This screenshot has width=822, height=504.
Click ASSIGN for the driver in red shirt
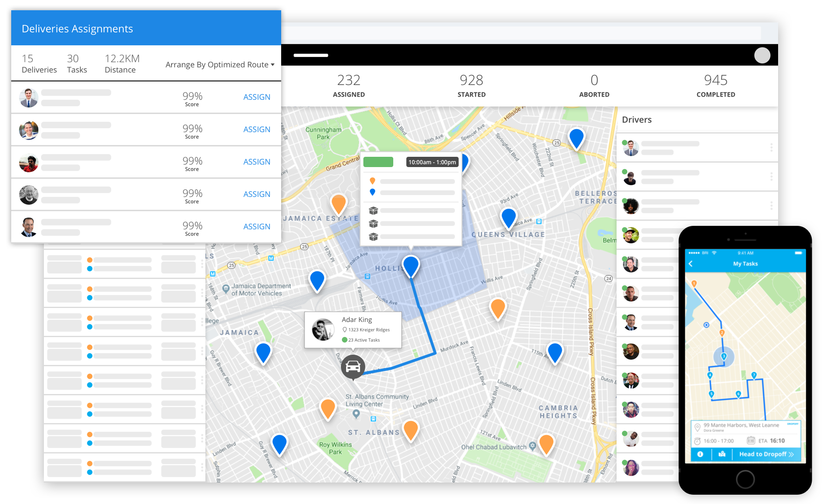pos(257,162)
